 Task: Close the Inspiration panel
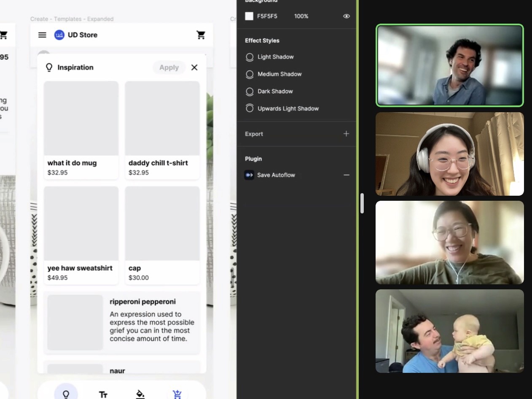pos(194,67)
